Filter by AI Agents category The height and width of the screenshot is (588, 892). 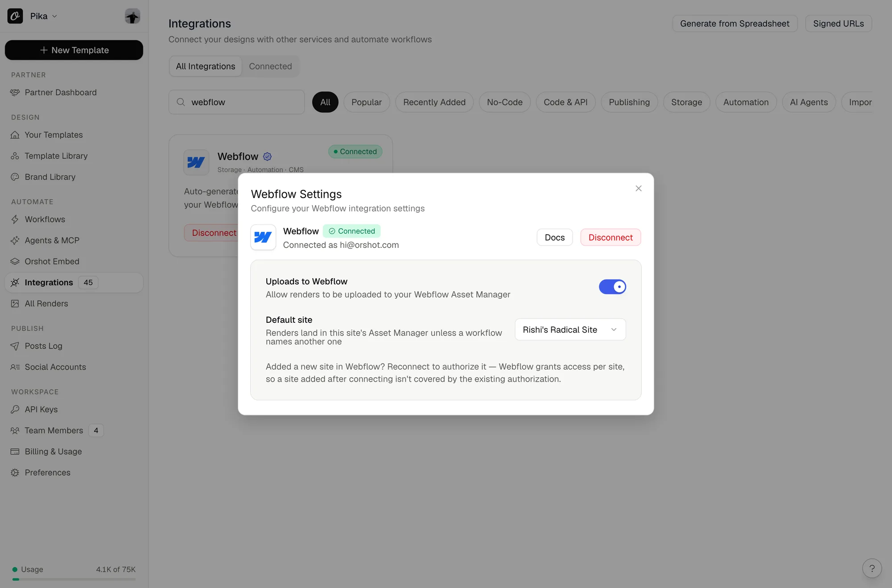click(x=809, y=102)
